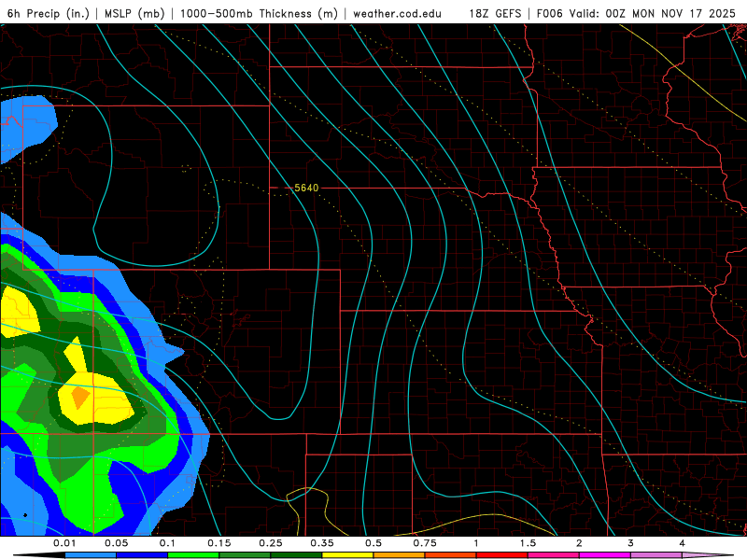The image size is (747, 560).
Task: Click the "1000-500mb Thickness (m)" label
Action: 259,13
